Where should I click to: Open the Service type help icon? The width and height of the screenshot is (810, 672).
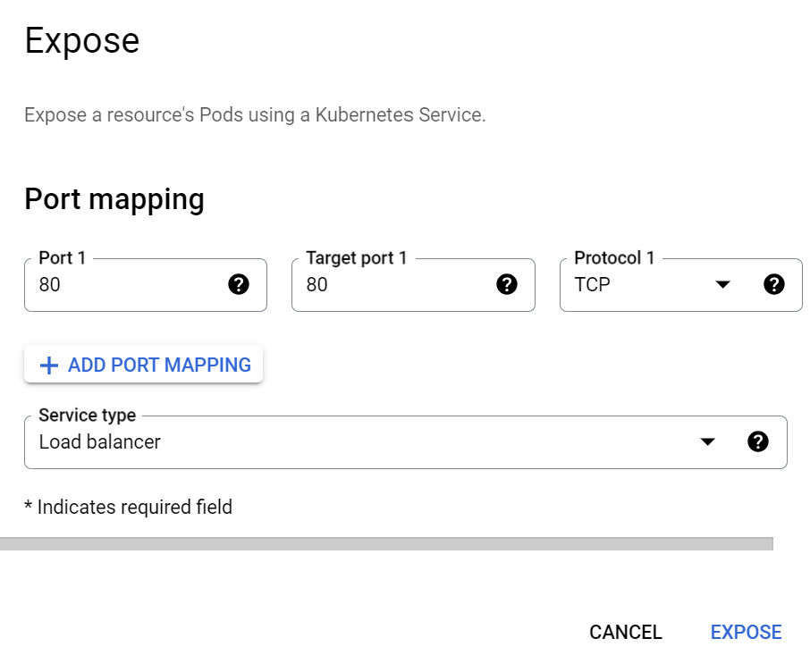[758, 441]
